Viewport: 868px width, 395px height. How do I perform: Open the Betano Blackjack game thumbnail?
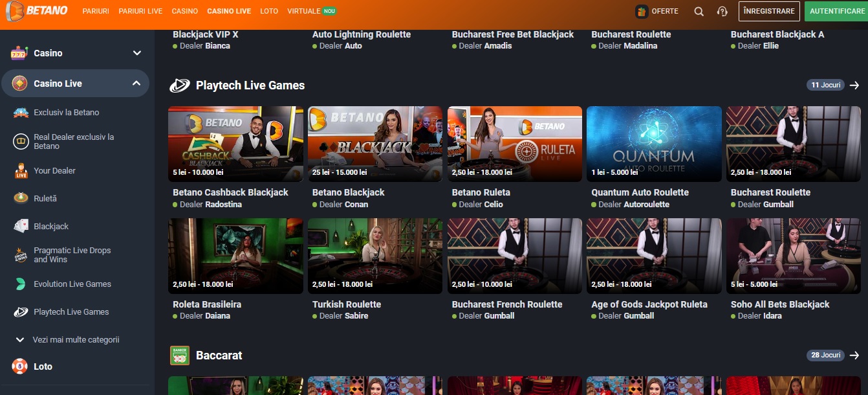coord(375,144)
